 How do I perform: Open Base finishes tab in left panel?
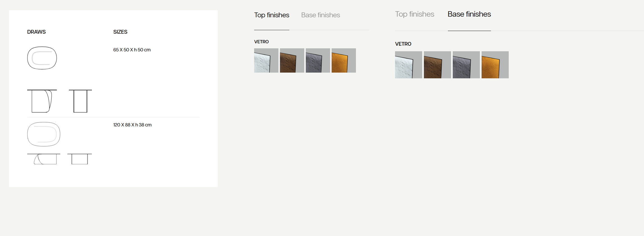[320, 15]
